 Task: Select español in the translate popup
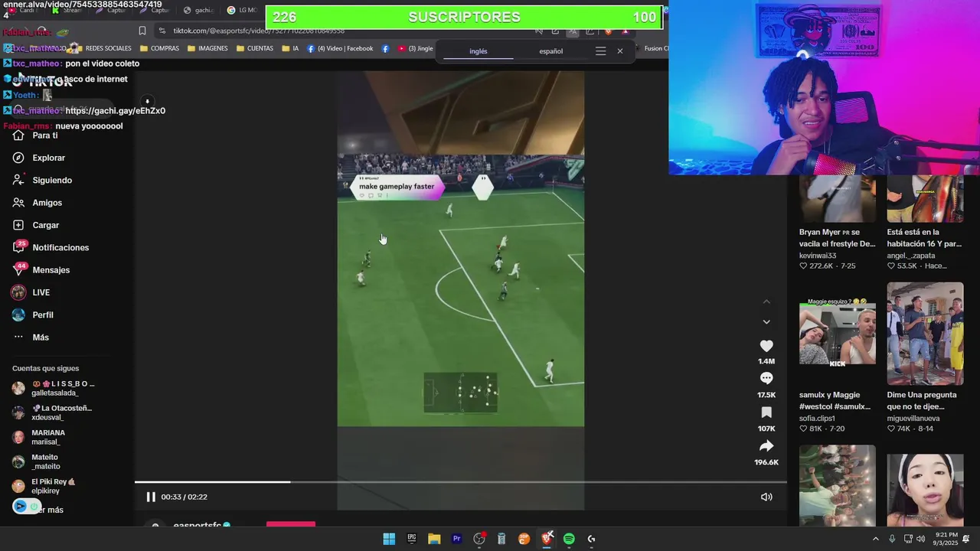(x=550, y=51)
